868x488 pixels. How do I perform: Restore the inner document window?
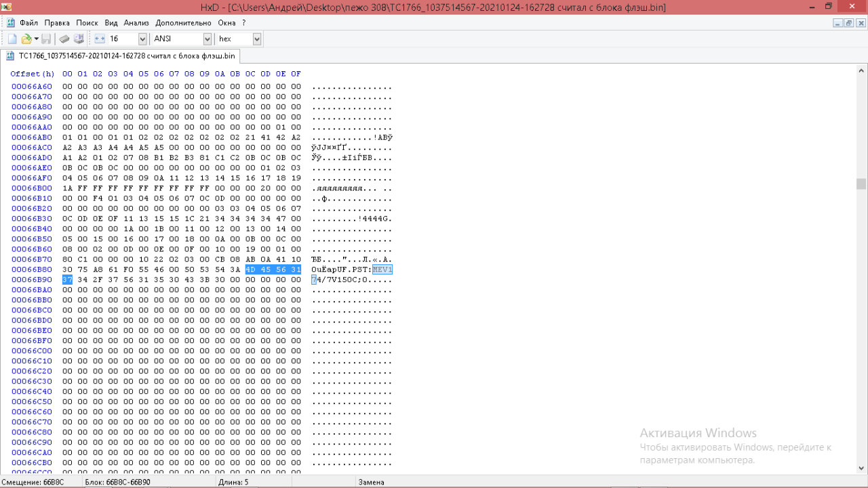tap(849, 22)
